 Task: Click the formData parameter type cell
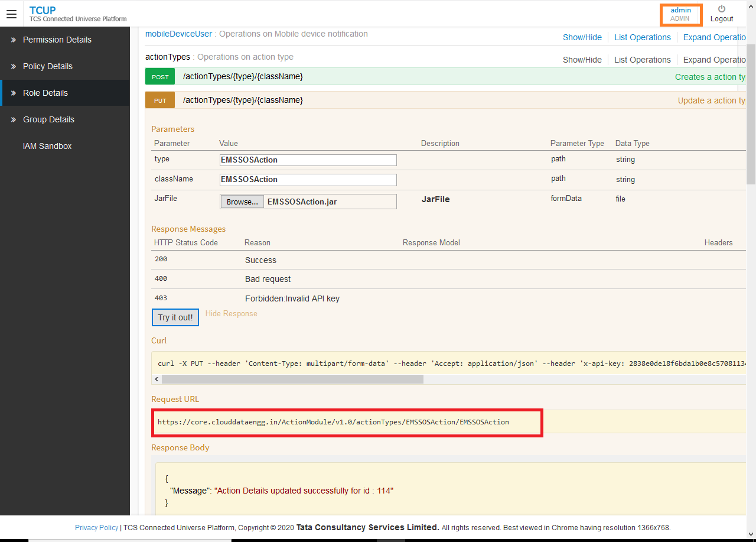click(x=566, y=198)
